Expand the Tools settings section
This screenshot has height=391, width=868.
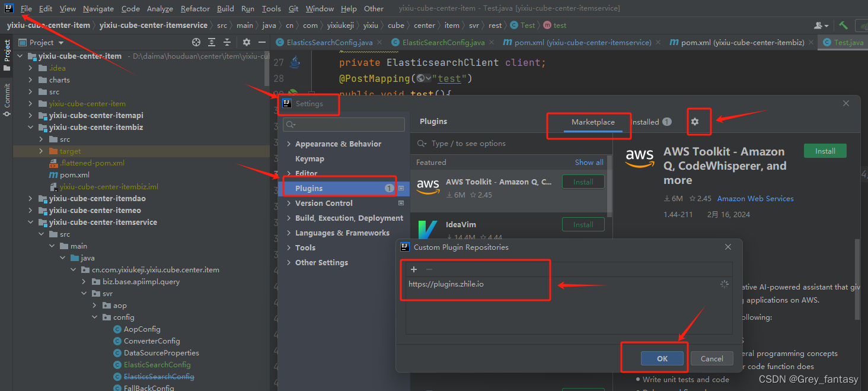pos(289,247)
